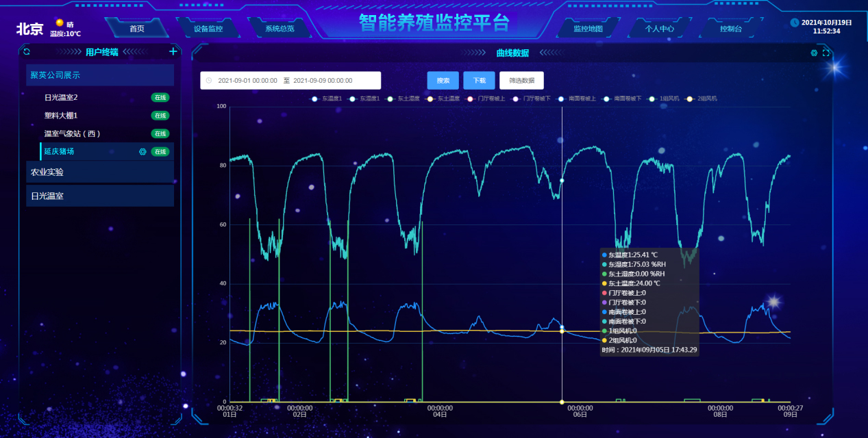Screen dimensions: 868x438
Task: Collapse the 聚英公司展示 group
Action: point(100,75)
